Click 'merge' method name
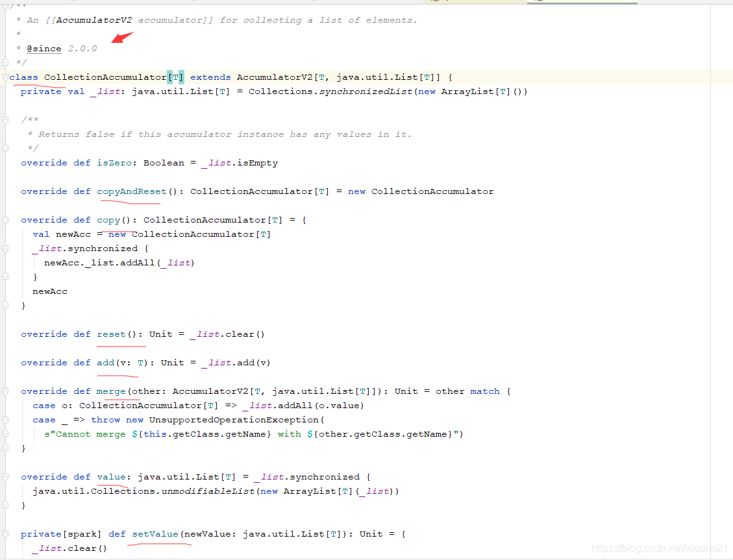Screen dimensions: 733x560 111,391
